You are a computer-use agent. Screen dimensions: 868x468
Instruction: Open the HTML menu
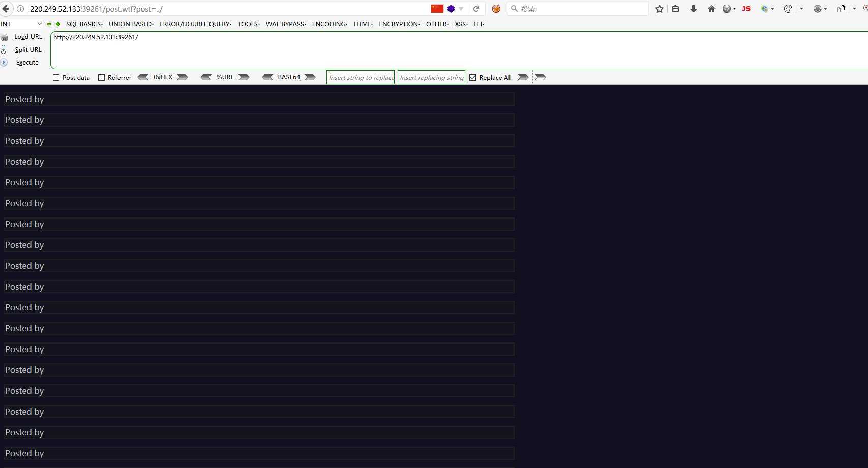(x=364, y=24)
